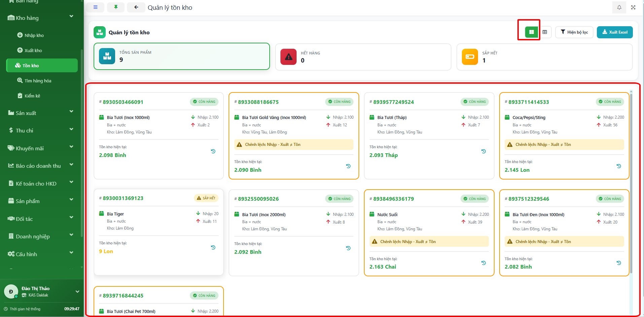644x317 pixels.
Task: Select the Sắp hết summary card
Action: pyautogui.click(x=544, y=57)
